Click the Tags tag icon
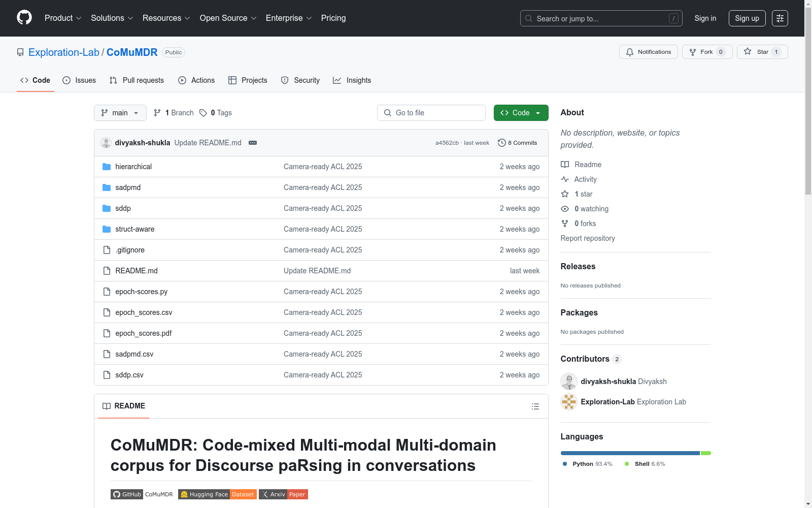 coord(203,113)
